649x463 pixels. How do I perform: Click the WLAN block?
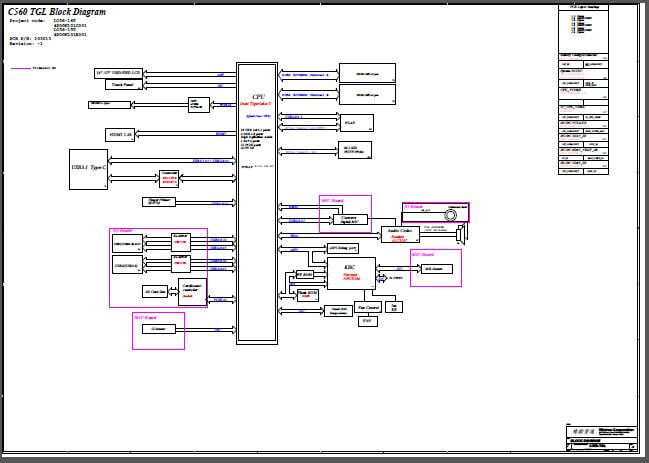click(x=356, y=123)
